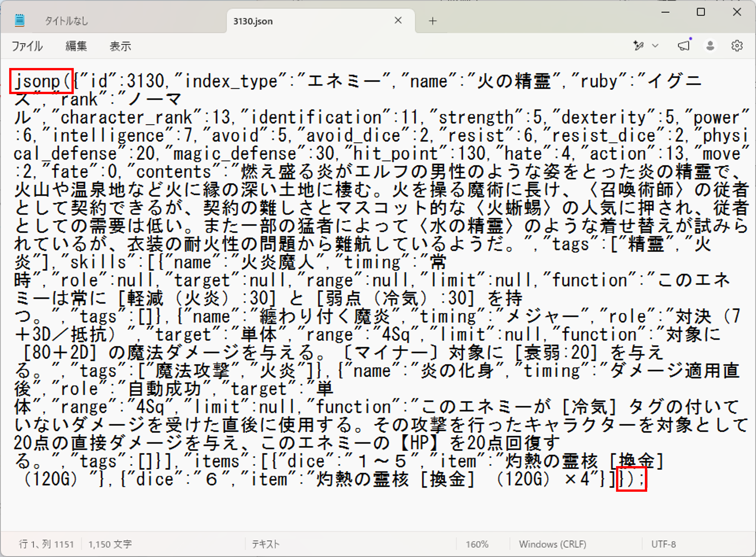This screenshot has width=756, height=557.
Task: Click the closing }); at text end
Action: coord(632,479)
